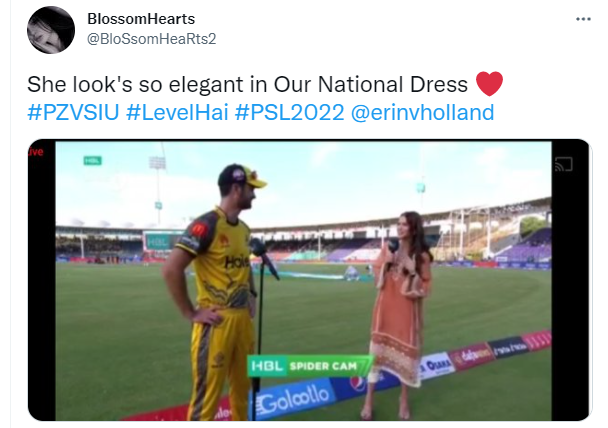Open the #LevelHai hashtag
This screenshot has height=428, width=608.
pos(177,112)
